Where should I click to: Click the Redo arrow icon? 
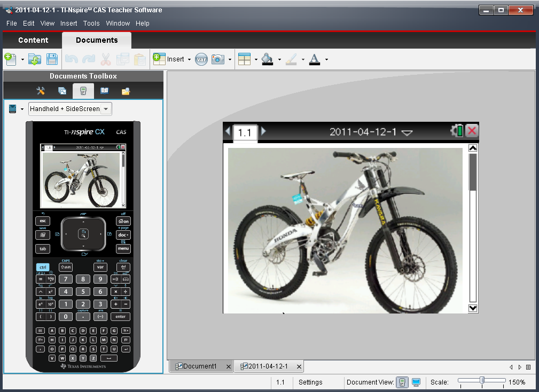[x=88, y=59]
